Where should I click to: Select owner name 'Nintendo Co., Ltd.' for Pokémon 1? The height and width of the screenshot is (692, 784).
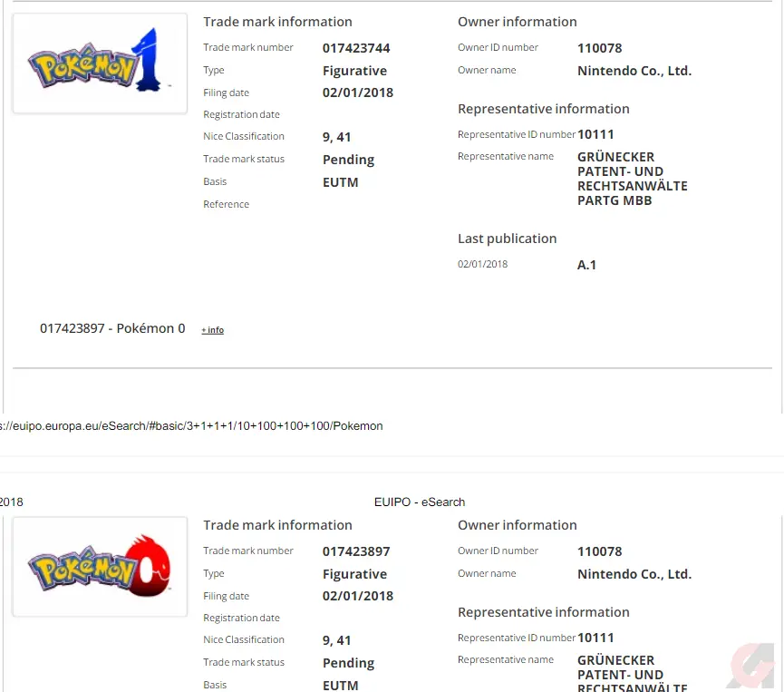tap(634, 71)
